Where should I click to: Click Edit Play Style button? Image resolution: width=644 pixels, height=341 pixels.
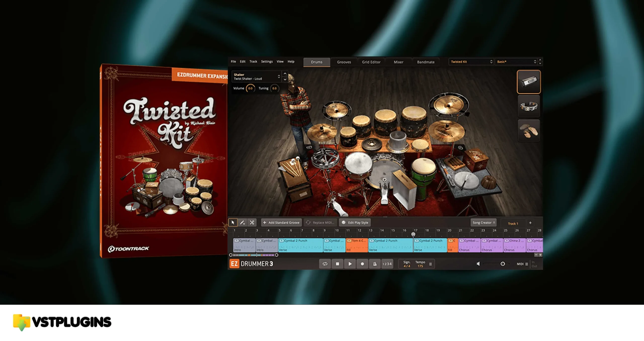coord(355,223)
